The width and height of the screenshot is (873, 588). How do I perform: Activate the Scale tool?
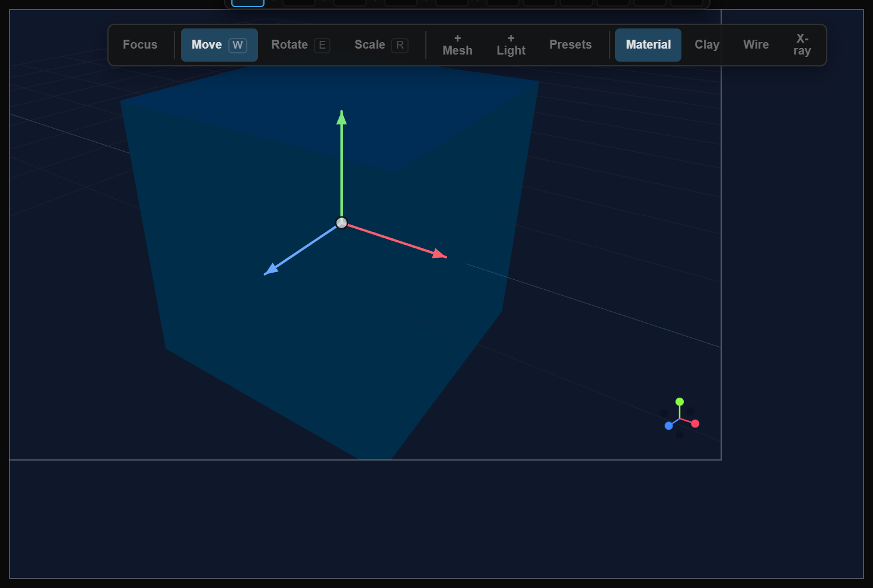(381, 45)
